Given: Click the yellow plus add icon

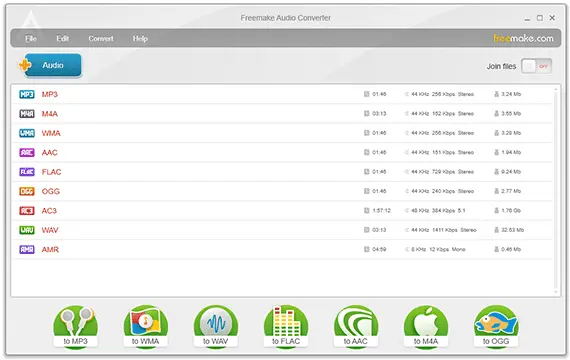Looking at the screenshot, I should point(25,65).
